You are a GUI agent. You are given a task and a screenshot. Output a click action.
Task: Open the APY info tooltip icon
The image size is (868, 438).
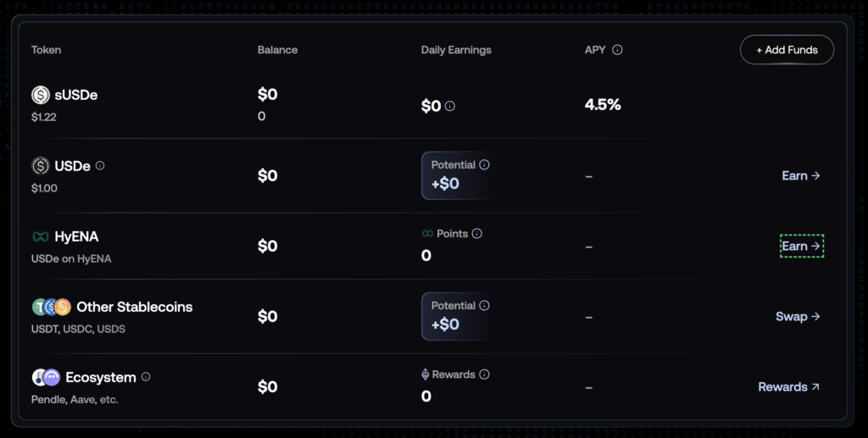click(617, 50)
